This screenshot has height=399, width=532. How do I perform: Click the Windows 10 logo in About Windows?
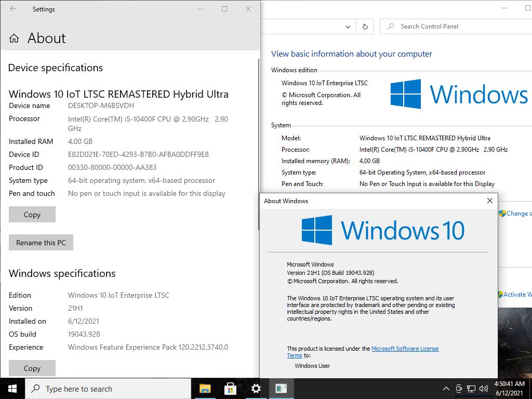point(383,230)
